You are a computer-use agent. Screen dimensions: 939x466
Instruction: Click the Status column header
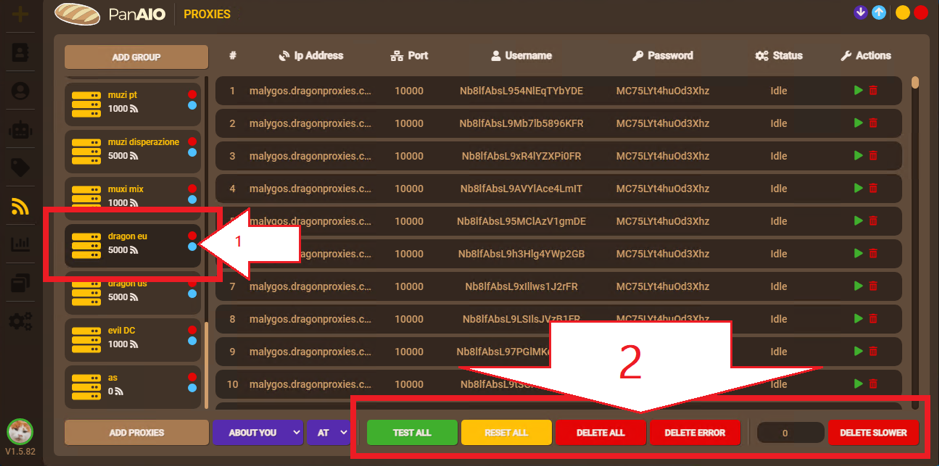779,56
